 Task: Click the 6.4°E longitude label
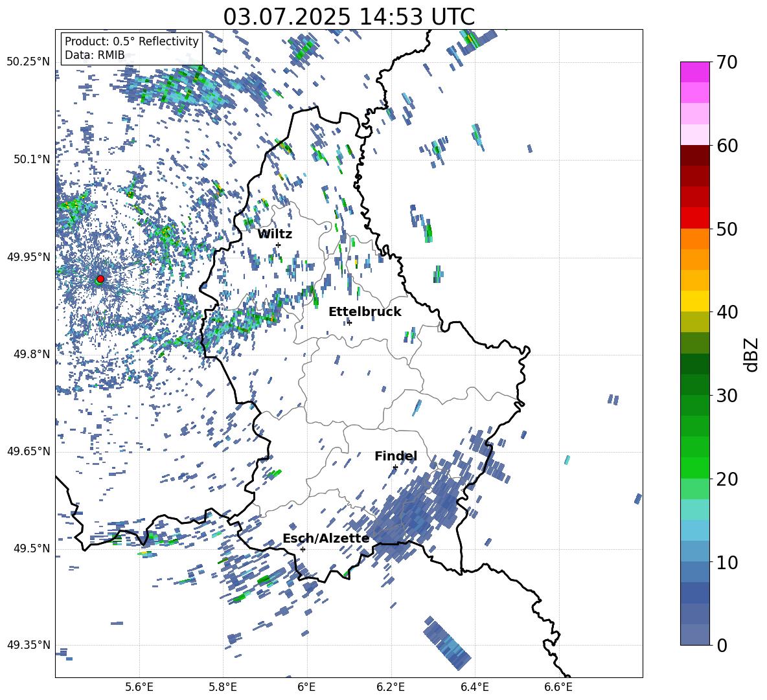(x=474, y=687)
